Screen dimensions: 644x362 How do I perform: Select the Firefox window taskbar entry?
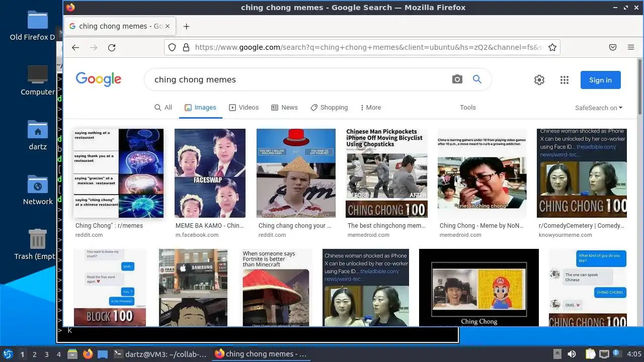click(x=261, y=354)
